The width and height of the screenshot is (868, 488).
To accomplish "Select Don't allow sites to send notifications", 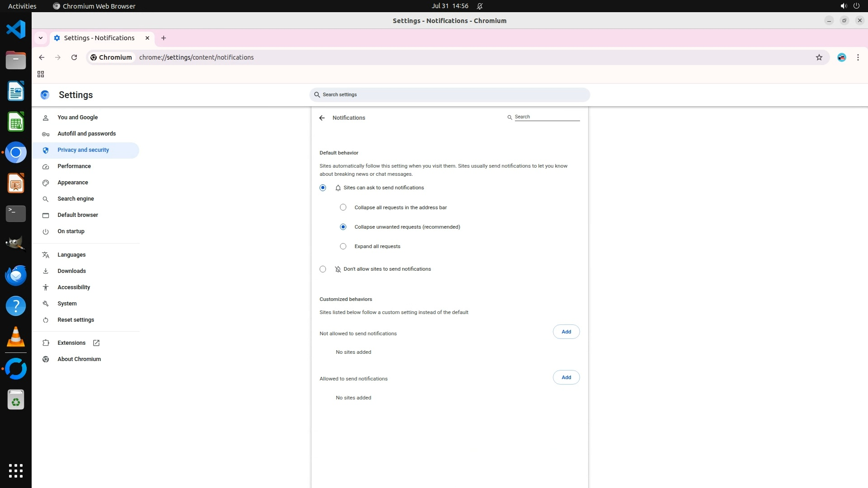I will pyautogui.click(x=323, y=269).
